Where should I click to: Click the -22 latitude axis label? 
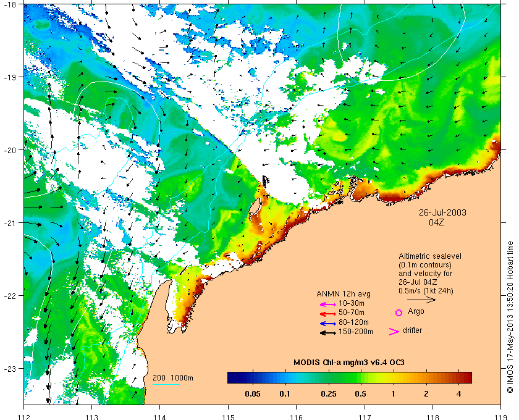(10, 296)
